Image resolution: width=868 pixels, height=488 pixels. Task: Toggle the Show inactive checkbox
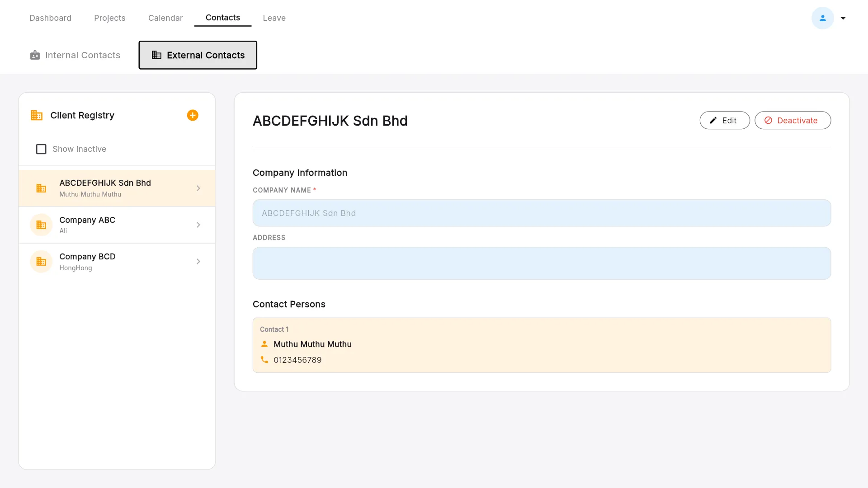coord(41,149)
